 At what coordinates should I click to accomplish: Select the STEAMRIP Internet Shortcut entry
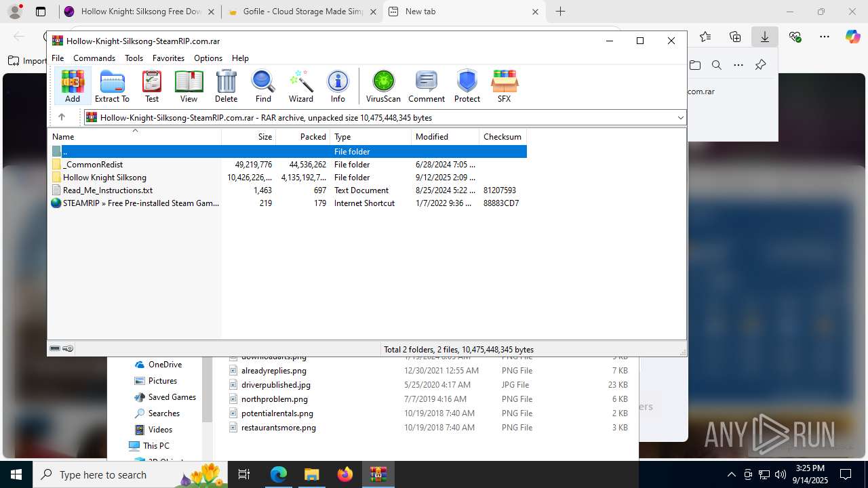[288, 203]
